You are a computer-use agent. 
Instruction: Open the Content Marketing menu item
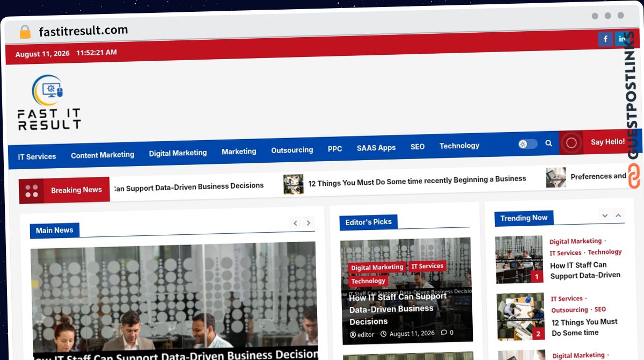pyautogui.click(x=103, y=155)
